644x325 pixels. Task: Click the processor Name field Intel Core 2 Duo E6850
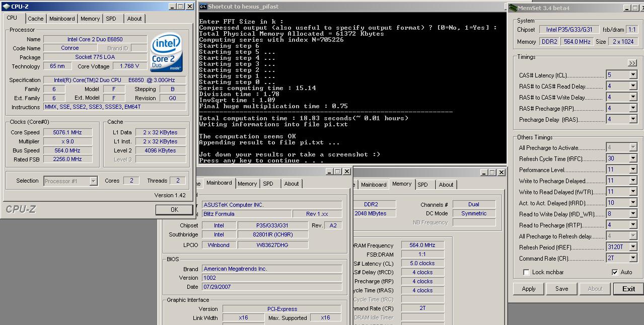pos(95,39)
